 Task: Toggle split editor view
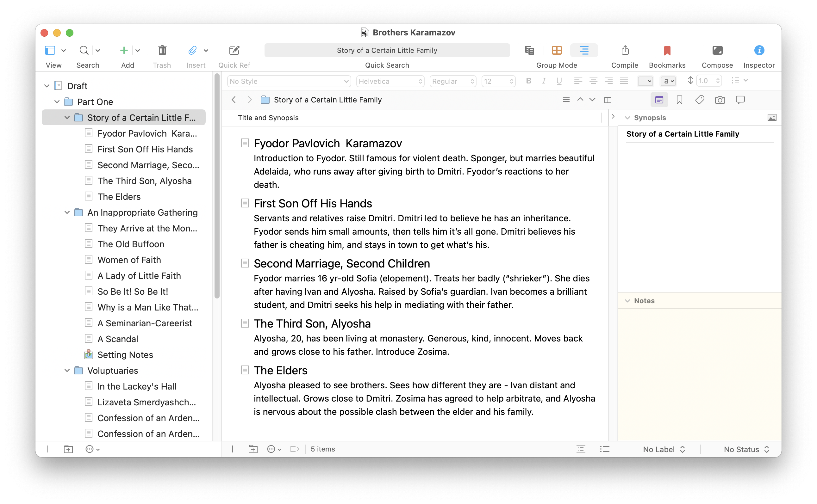point(608,100)
